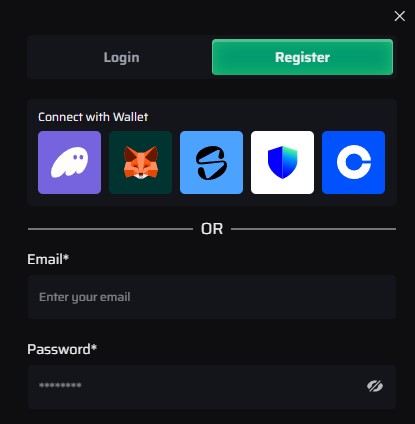Select the green Register tab
Image resolution: width=415 pixels, height=424 pixels.
click(302, 57)
